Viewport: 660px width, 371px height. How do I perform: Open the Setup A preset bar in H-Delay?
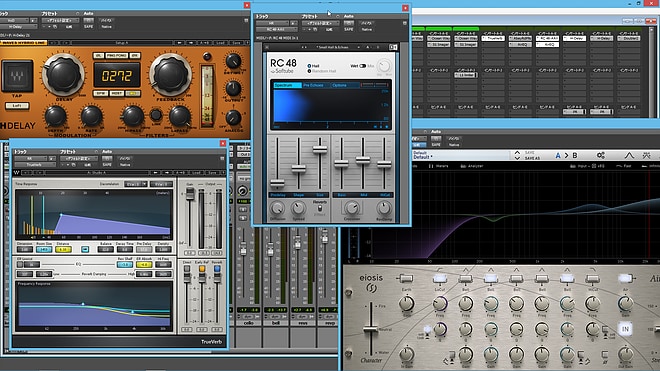[x=122, y=43]
